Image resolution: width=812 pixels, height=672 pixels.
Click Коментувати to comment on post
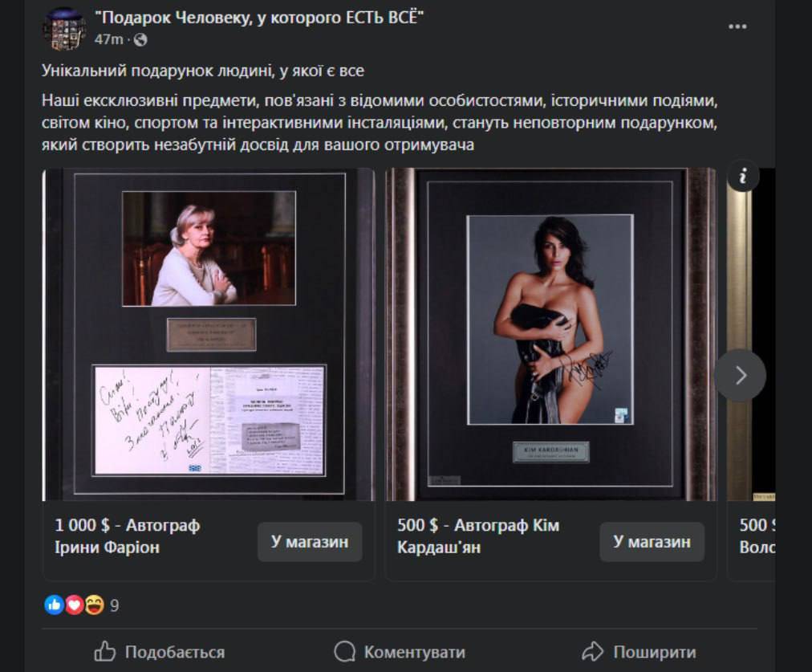pos(400,652)
